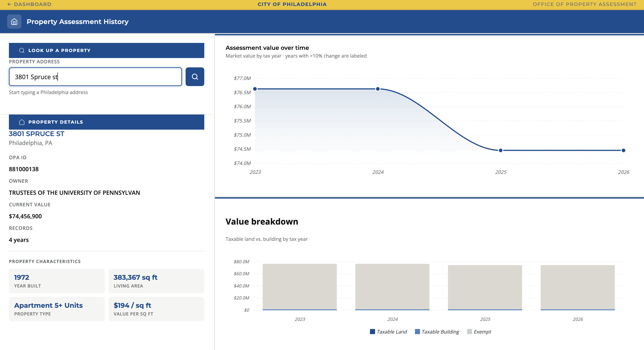The height and width of the screenshot is (350, 644).
Task: Click the magnifier search button
Action: pos(195,77)
